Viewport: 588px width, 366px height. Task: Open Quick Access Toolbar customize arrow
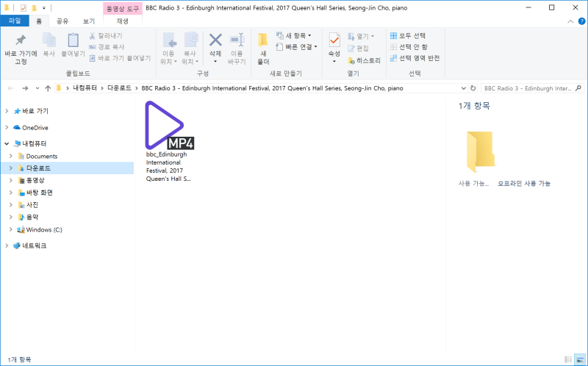coord(44,8)
